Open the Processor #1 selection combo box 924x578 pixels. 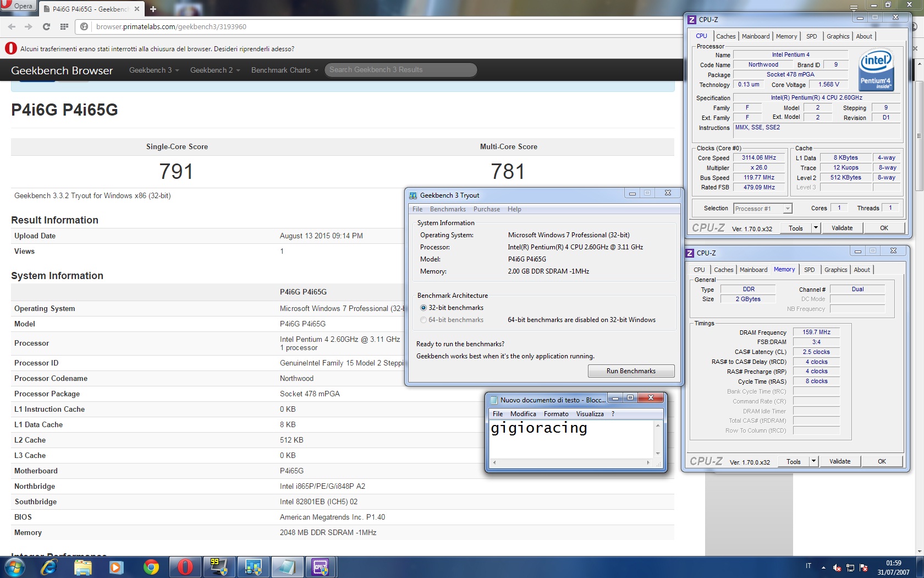tap(763, 209)
